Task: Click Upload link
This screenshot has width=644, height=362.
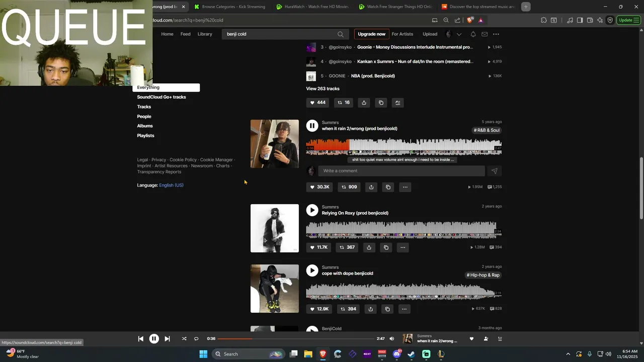Action: click(430, 34)
